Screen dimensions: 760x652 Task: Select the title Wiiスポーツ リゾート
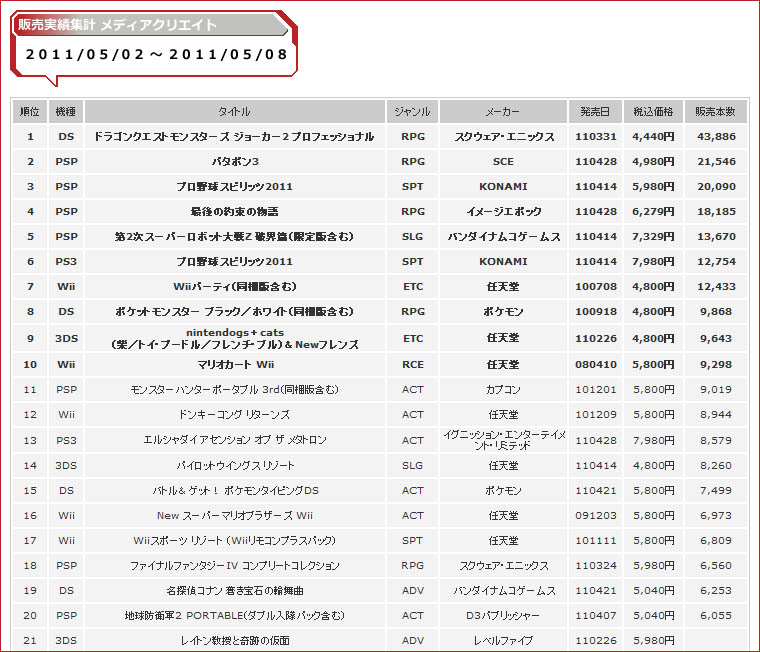click(x=235, y=541)
